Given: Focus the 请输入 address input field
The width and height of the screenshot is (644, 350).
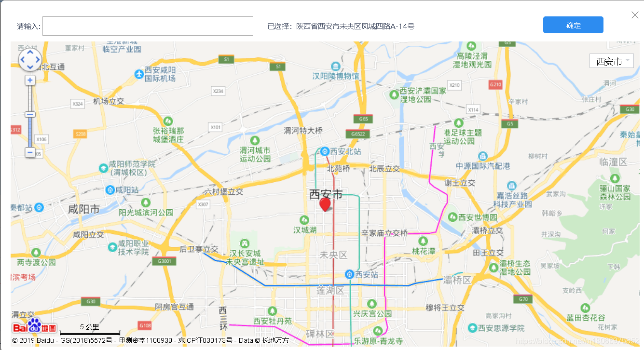Looking at the screenshot, I should pos(148,26).
